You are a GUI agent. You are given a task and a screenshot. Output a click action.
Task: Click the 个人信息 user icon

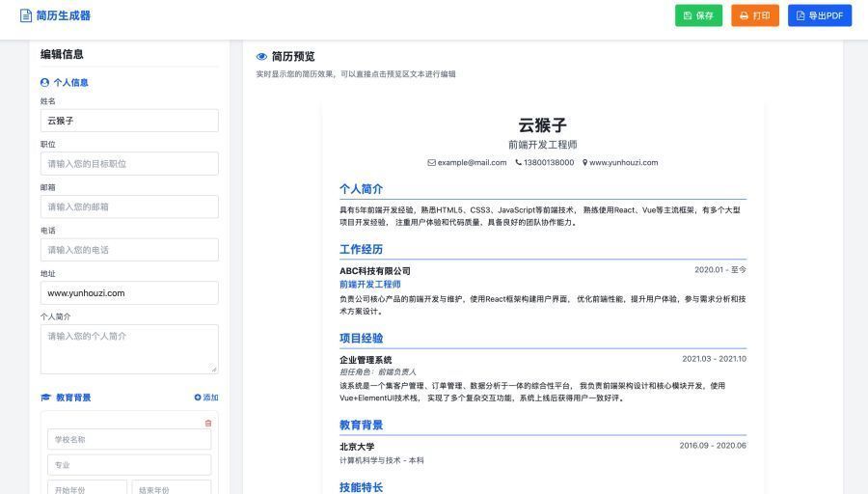pyautogui.click(x=44, y=83)
